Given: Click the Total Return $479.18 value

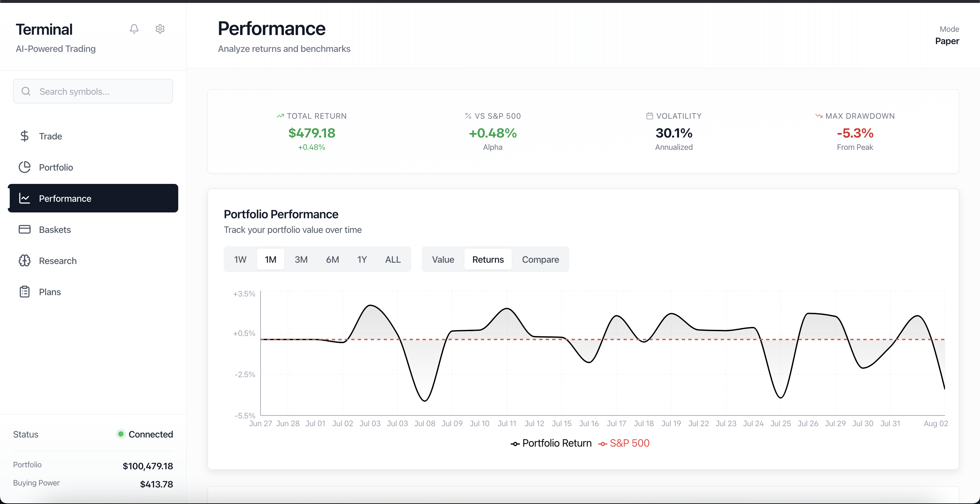Looking at the screenshot, I should pyautogui.click(x=311, y=133).
